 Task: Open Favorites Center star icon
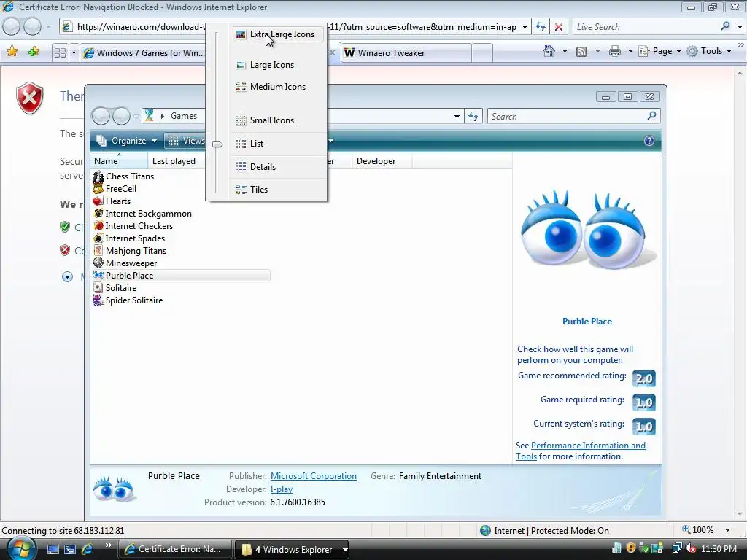click(12, 52)
